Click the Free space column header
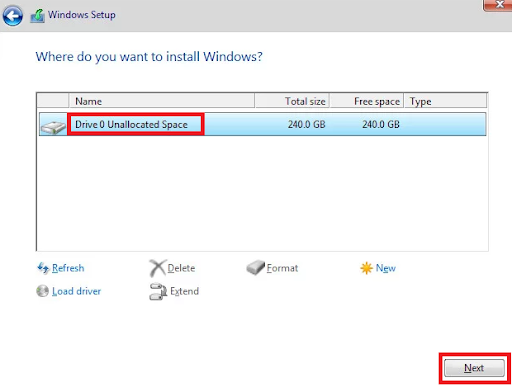The width and height of the screenshot is (512, 387). click(x=366, y=101)
